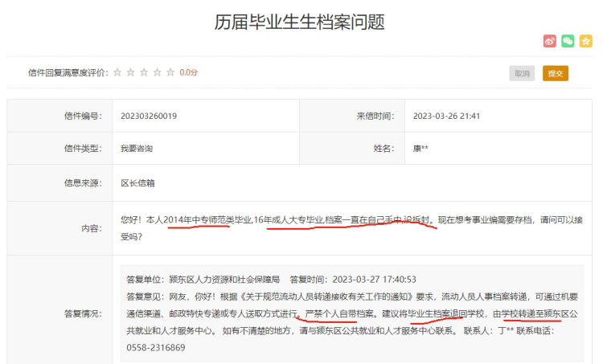Click the page title 历届毕业生生档案问题
The height and width of the screenshot is (364, 603).
[x=301, y=22]
